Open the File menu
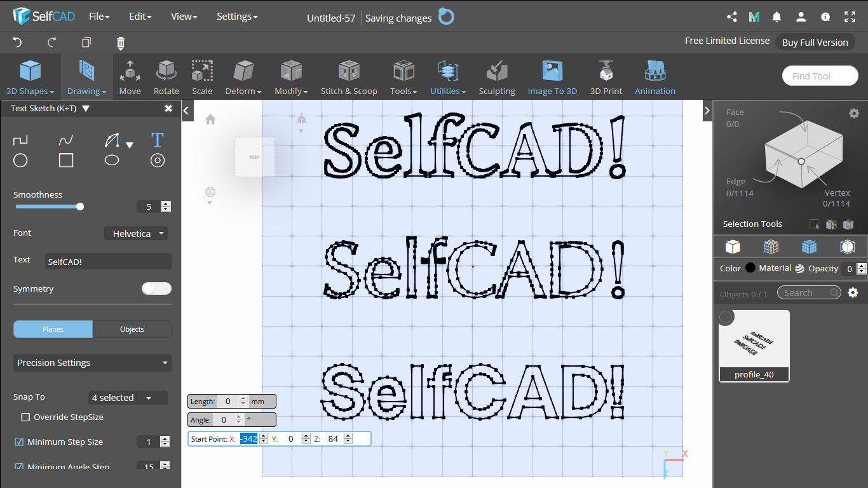 point(99,17)
